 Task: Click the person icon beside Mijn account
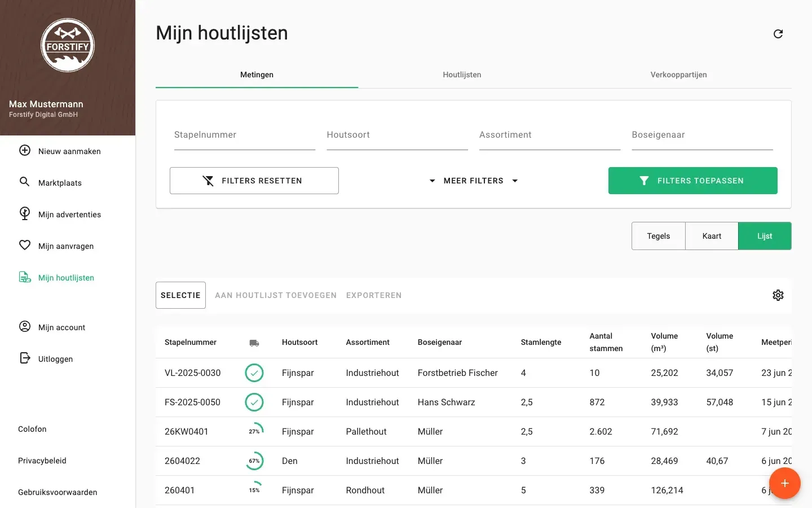(25, 326)
